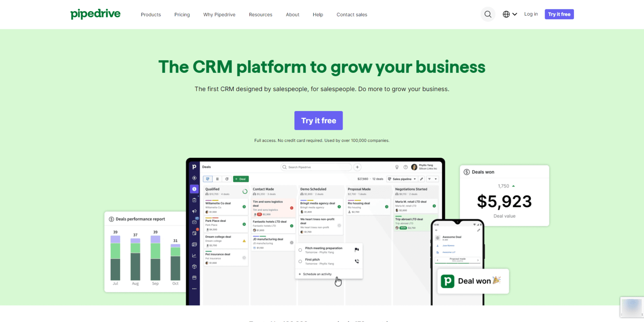Screen dimensions: 644x322
Task: Click the red overdue dot on Tim and sons
Action: pos(291,208)
